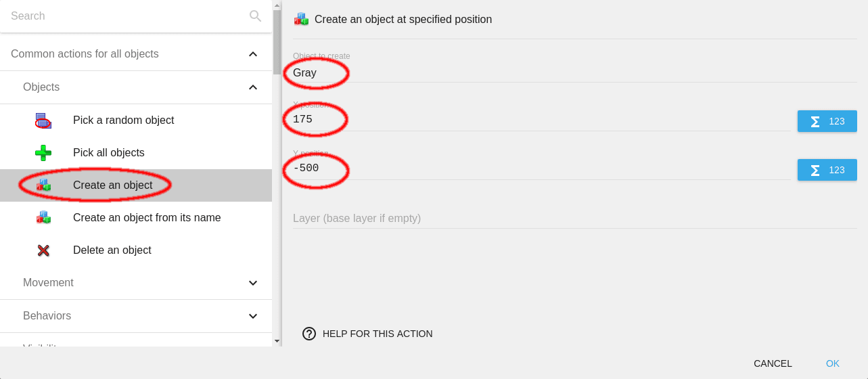Click the red X Delete an object icon
Screen dimensions: 868x379
coord(43,250)
